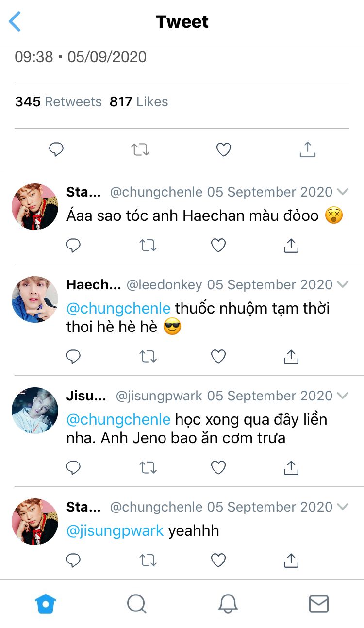Image resolution: width=364 pixels, height=628 pixels.
Task: Open @jisungpwark mention in yeahhh reply
Action: (115, 531)
